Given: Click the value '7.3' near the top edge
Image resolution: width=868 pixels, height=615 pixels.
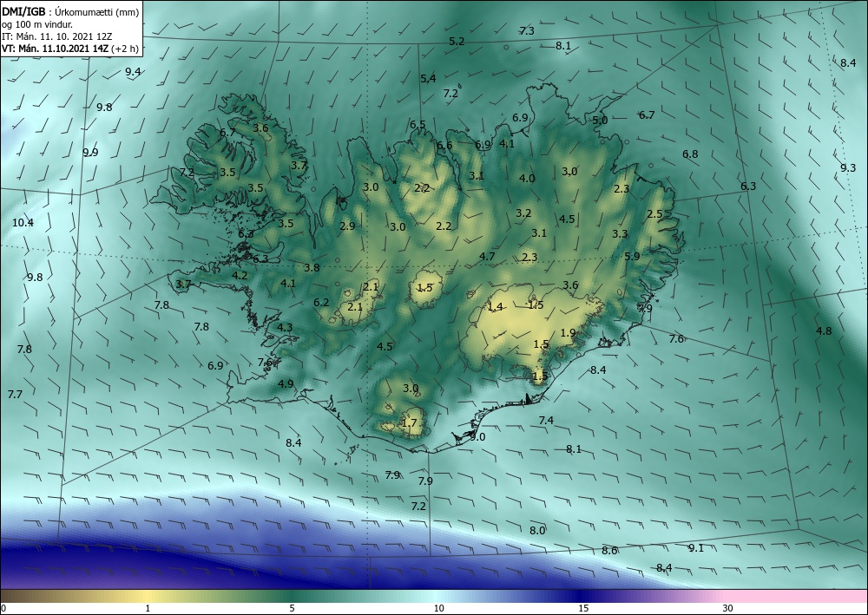Looking at the screenshot, I should [x=527, y=31].
